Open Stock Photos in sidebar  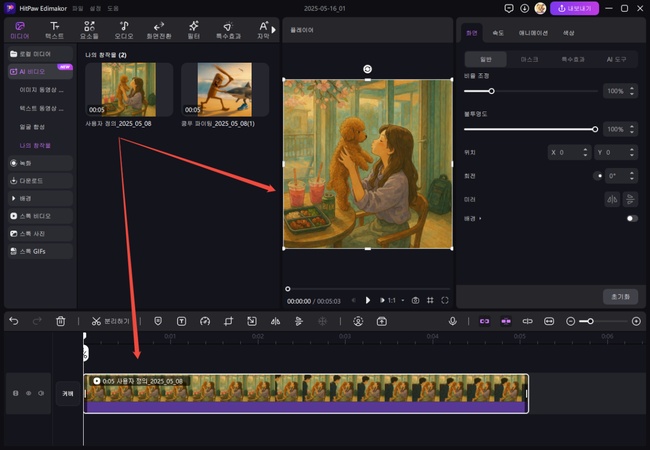pos(40,234)
